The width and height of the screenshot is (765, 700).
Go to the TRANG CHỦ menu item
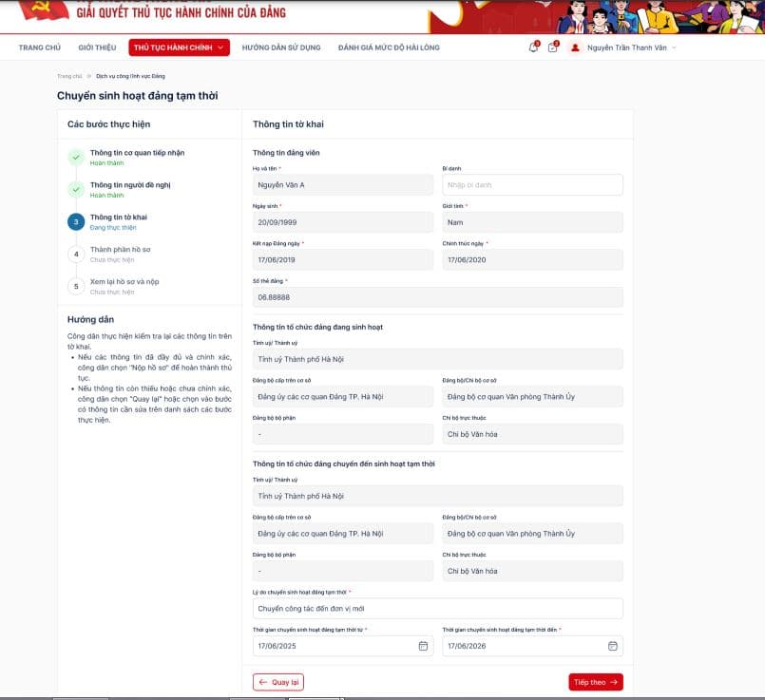pyautogui.click(x=40, y=47)
